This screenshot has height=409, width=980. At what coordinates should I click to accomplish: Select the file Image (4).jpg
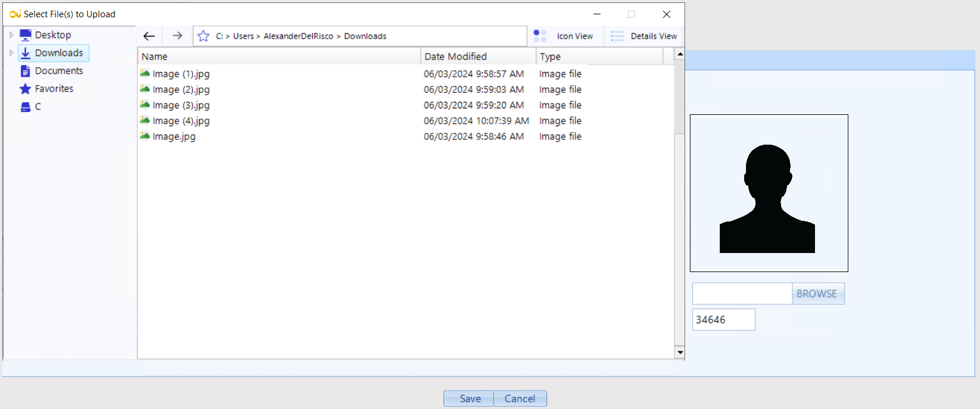181,121
